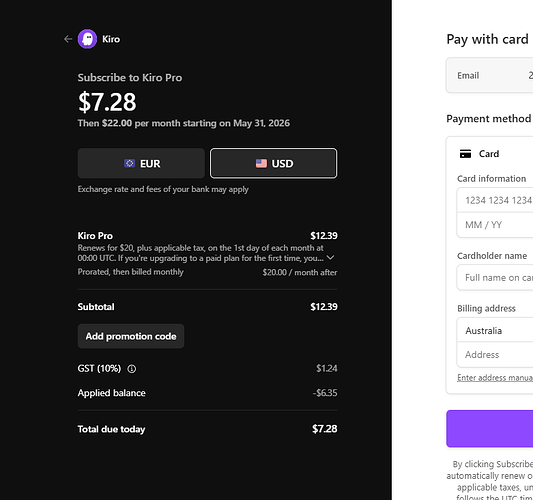The image size is (533, 500).
Task: Click the back arrow next to Kiro
Action: (68, 39)
